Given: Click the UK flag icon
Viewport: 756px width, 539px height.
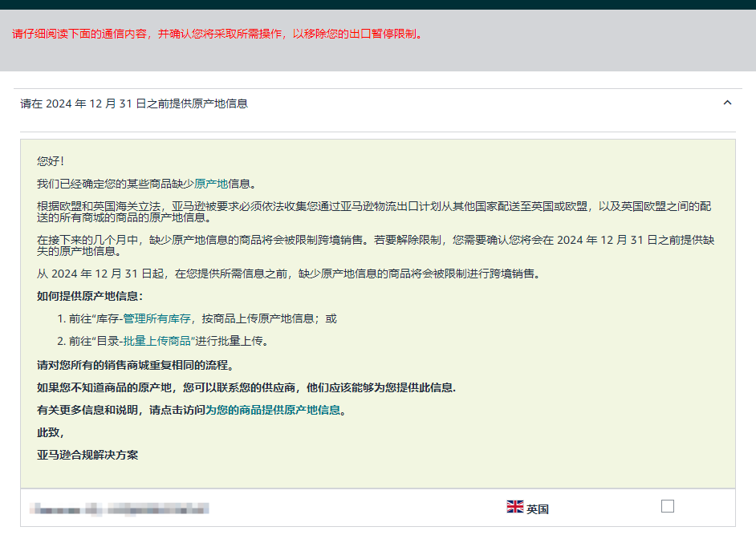Looking at the screenshot, I should pos(515,507).
